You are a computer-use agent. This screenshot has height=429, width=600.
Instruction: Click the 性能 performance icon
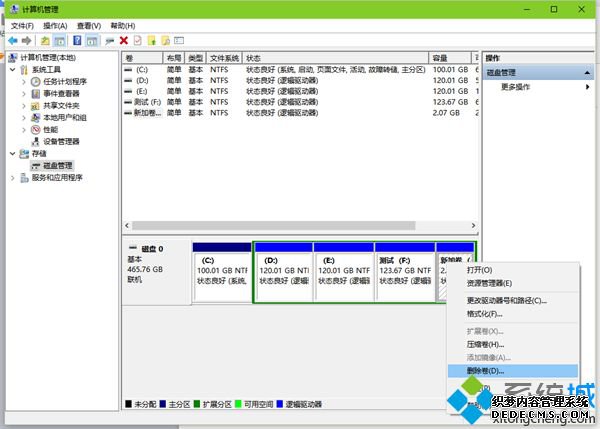tap(36, 129)
